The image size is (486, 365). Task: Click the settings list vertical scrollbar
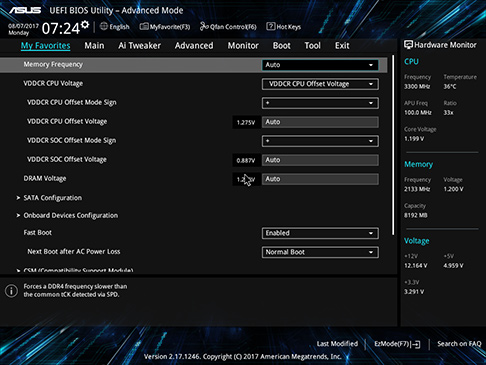393,145
